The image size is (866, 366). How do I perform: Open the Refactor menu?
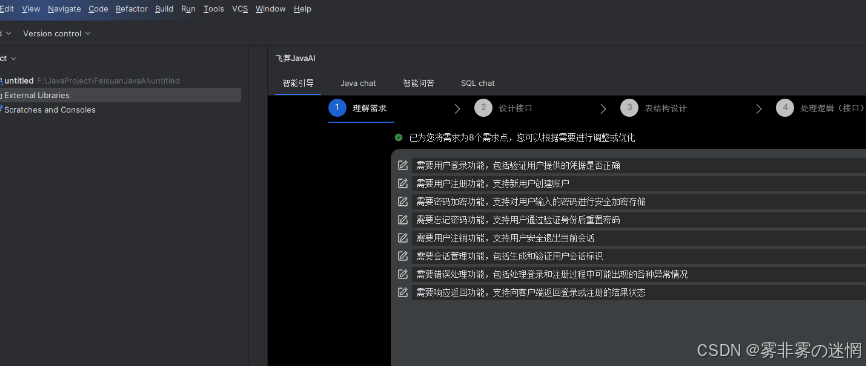[x=131, y=9]
